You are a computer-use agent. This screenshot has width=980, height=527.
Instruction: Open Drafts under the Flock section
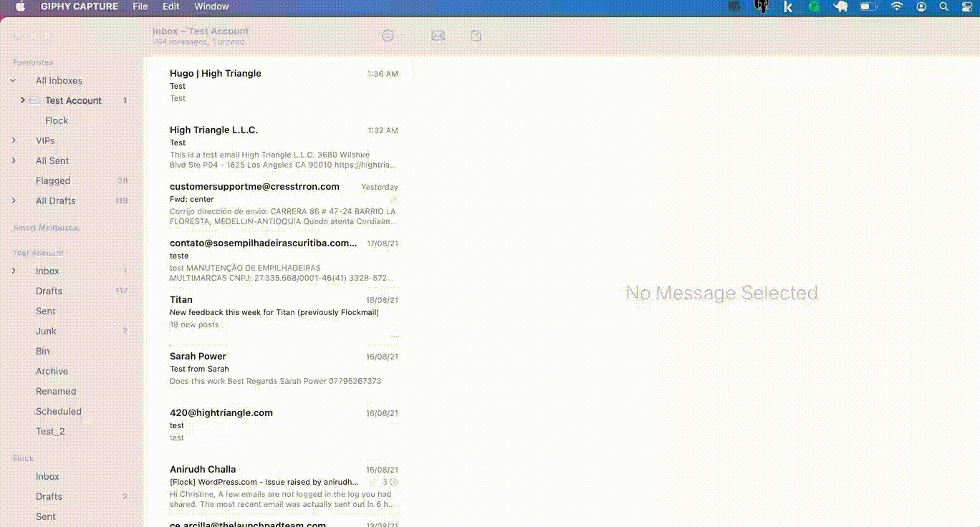coord(49,497)
